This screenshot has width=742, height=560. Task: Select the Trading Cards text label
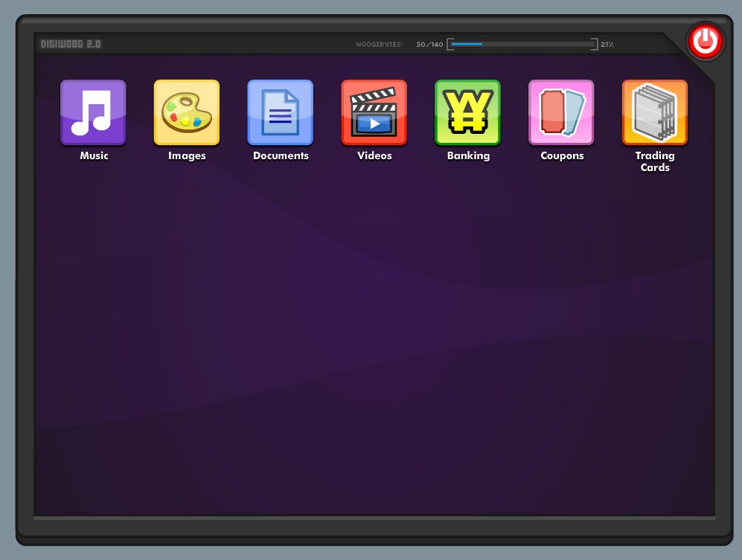655,162
